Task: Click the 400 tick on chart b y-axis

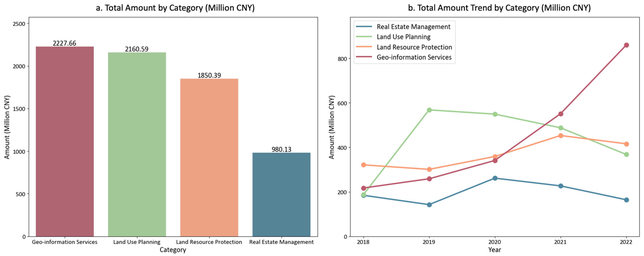Action: (342, 148)
